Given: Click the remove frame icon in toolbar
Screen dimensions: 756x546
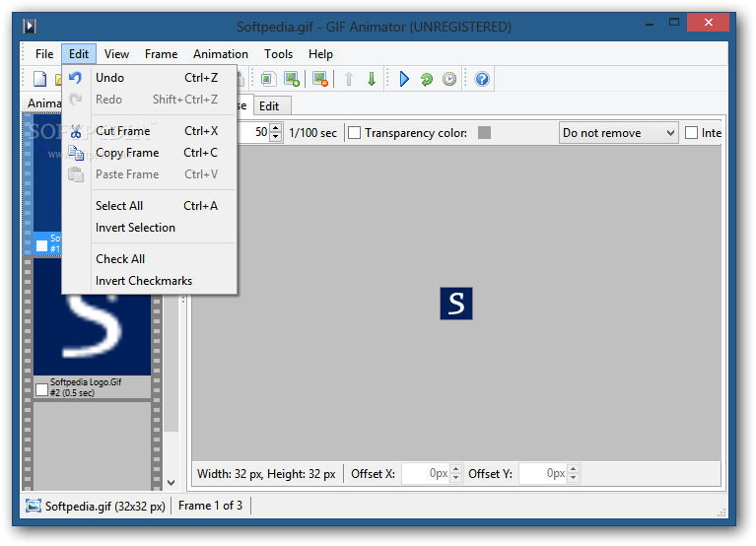Looking at the screenshot, I should [x=319, y=79].
